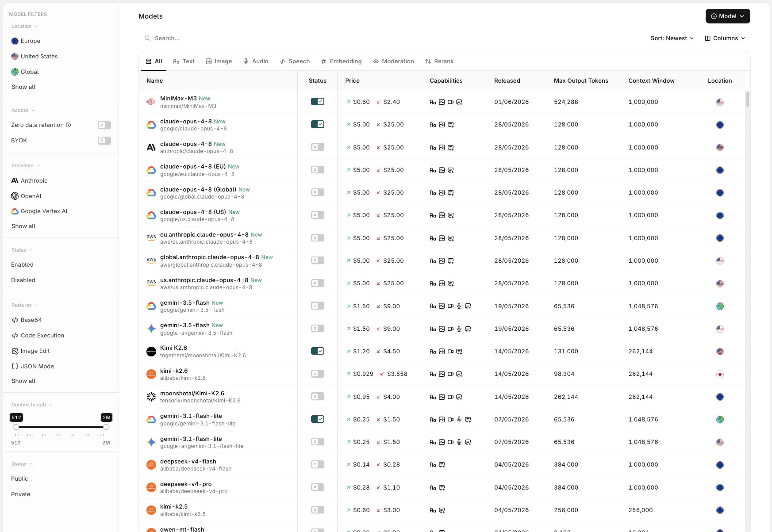Click the table vertical scrollbar
772x532 pixels.
coord(748,99)
